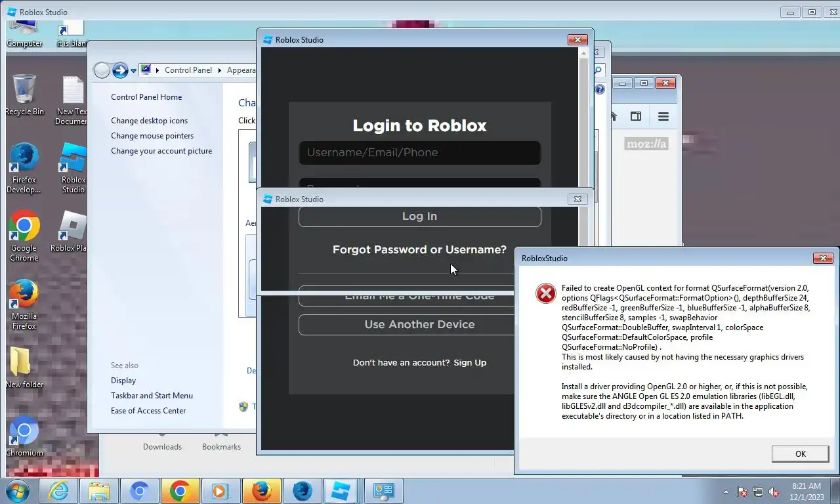Open the New folder on the desktop

(24, 367)
